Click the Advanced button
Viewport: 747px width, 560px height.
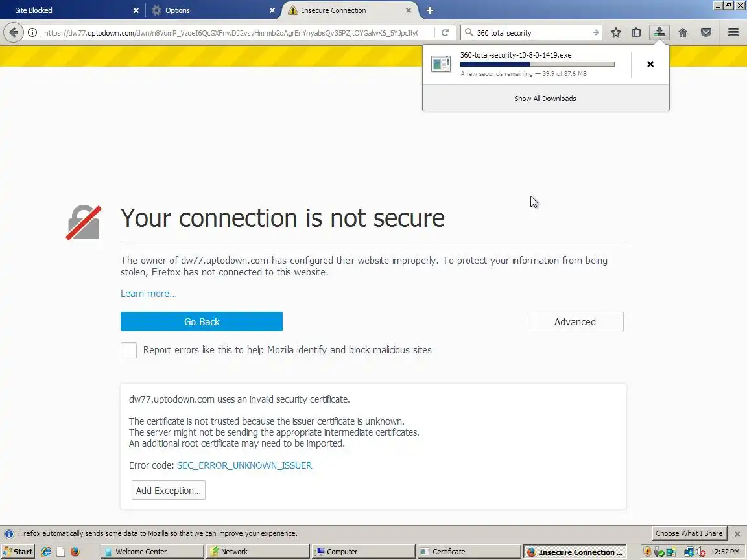[x=575, y=321]
